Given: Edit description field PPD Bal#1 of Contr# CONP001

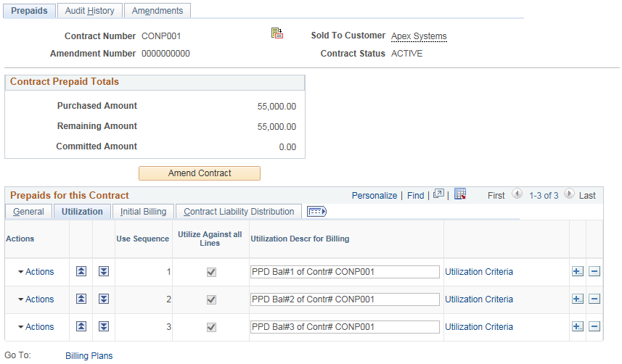Looking at the screenshot, I should [345, 272].
